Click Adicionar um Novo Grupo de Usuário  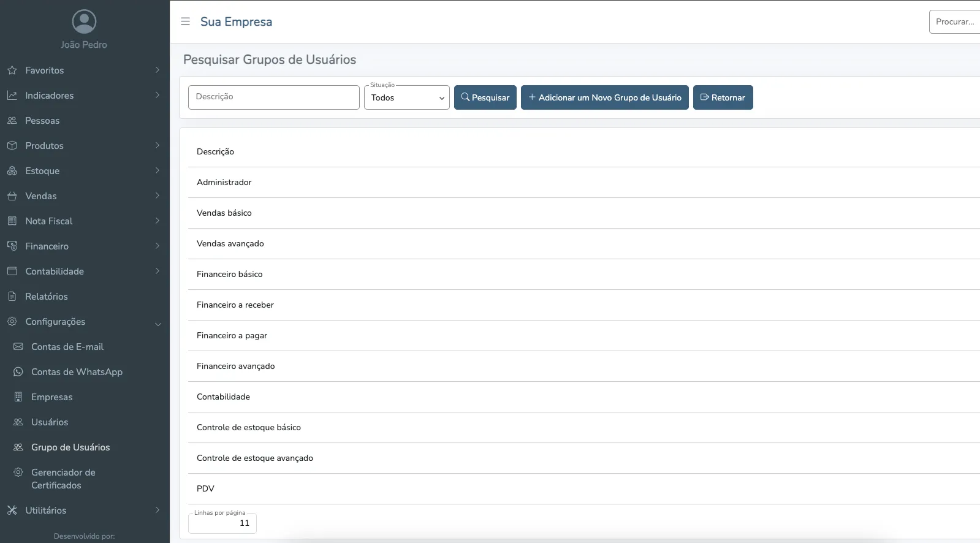pyautogui.click(x=604, y=98)
